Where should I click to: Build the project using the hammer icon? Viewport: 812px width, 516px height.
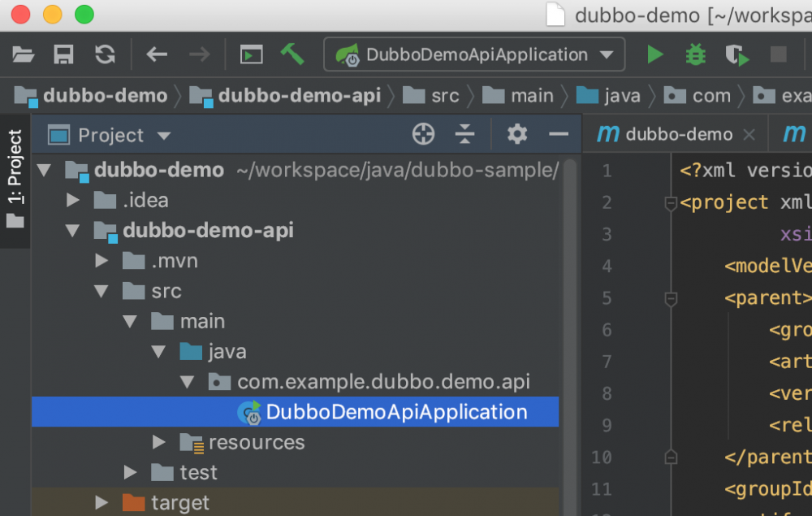(292, 54)
